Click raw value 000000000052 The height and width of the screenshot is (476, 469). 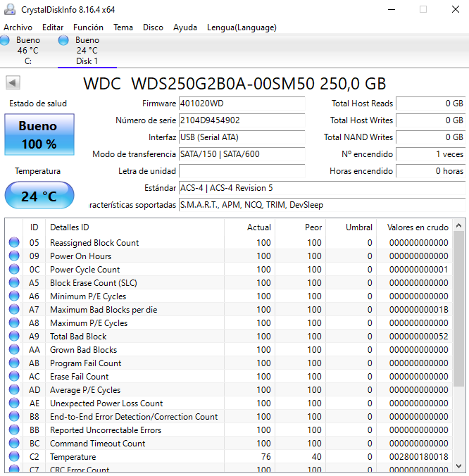click(x=418, y=337)
